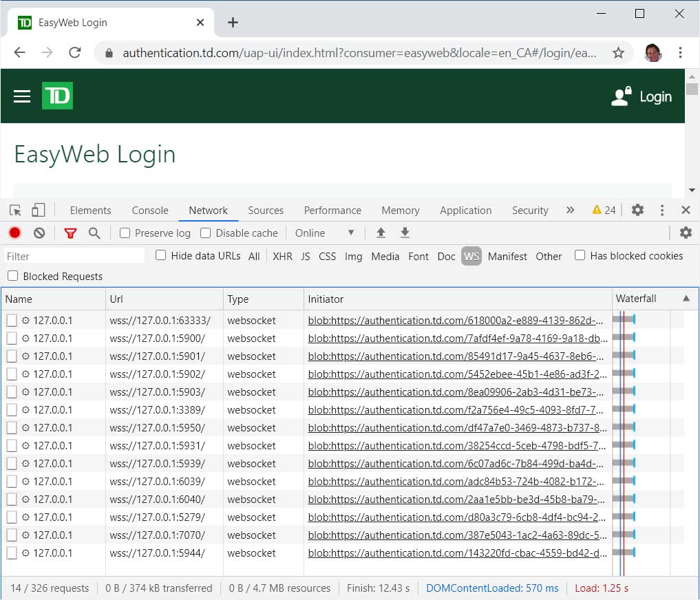Open the Chrome profile avatar
Screen dimensions: 700x600
(653, 53)
